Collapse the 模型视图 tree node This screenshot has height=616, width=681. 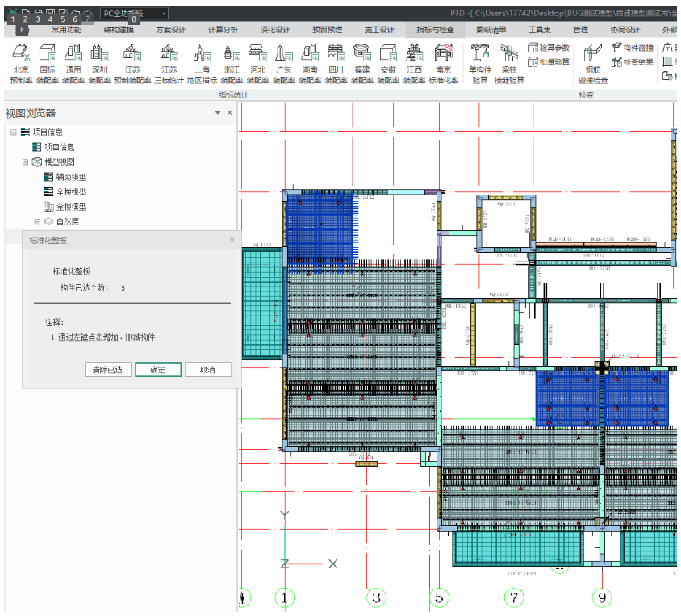(25, 162)
